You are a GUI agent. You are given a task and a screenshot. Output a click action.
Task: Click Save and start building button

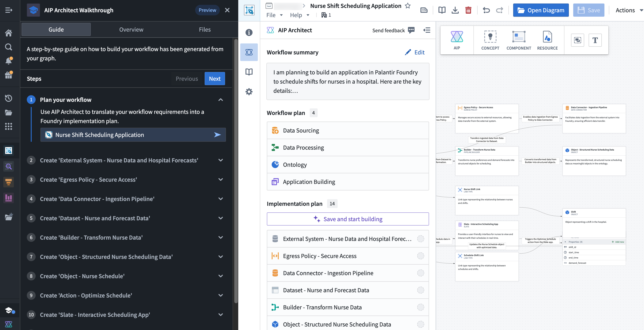tap(348, 219)
